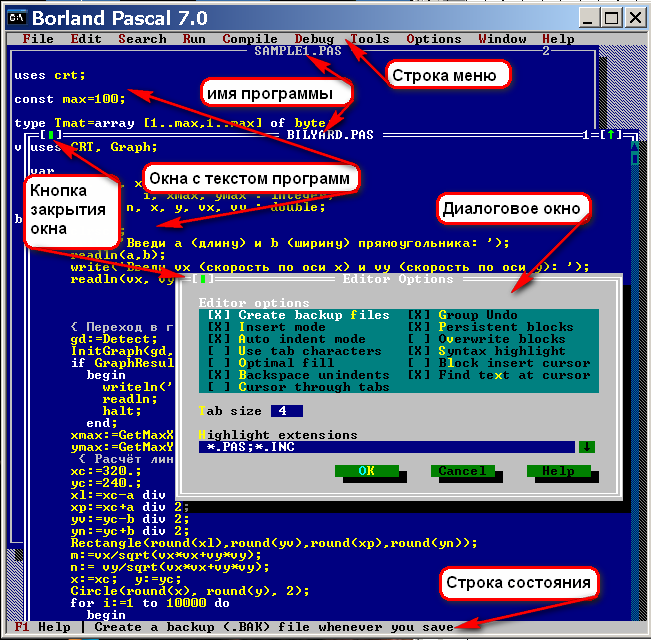
Task: Toggle Create backup files checkbox
Action: (x=299, y=315)
